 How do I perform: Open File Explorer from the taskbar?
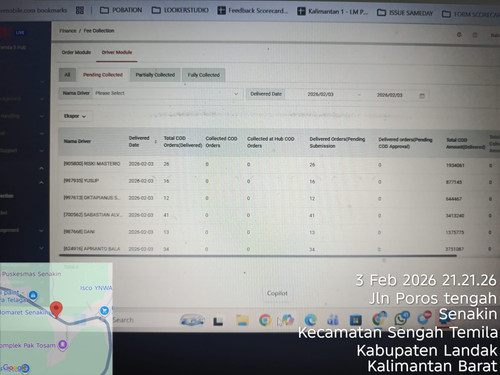pyautogui.click(x=242, y=320)
